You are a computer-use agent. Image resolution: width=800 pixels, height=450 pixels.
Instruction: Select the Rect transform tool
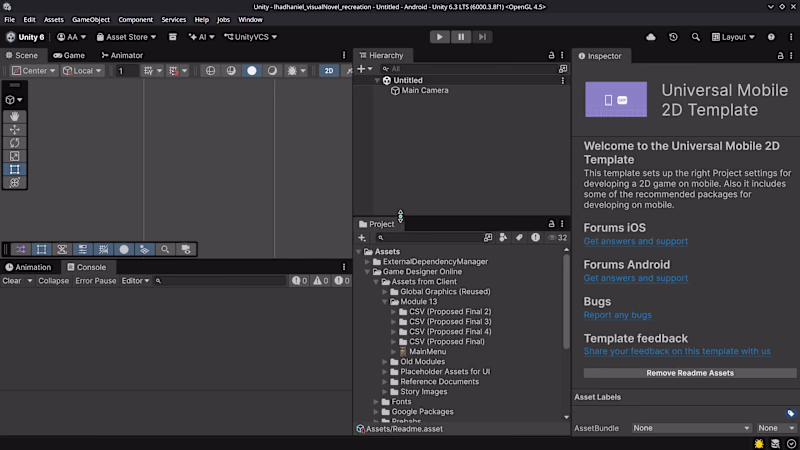14,169
